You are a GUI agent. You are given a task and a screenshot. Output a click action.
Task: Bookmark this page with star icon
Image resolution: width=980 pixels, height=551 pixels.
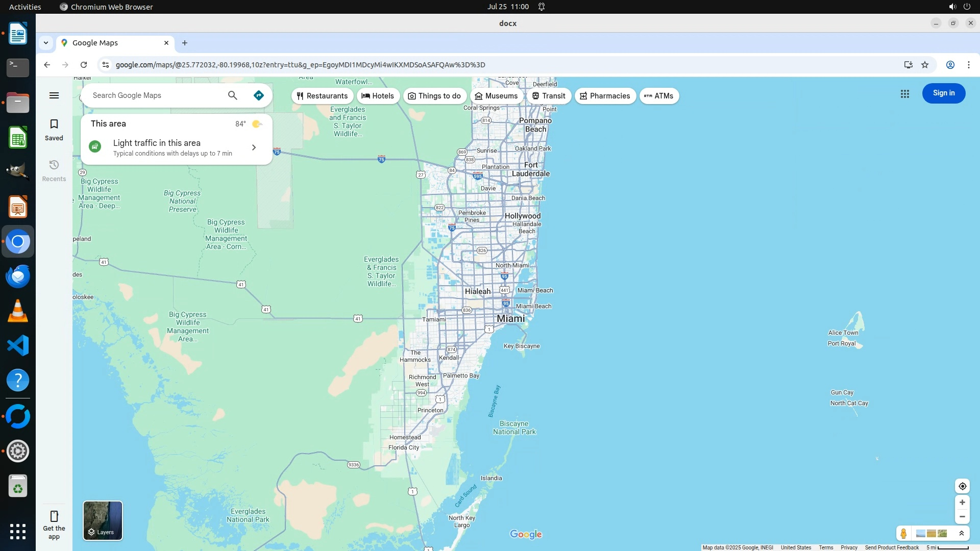click(925, 65)
